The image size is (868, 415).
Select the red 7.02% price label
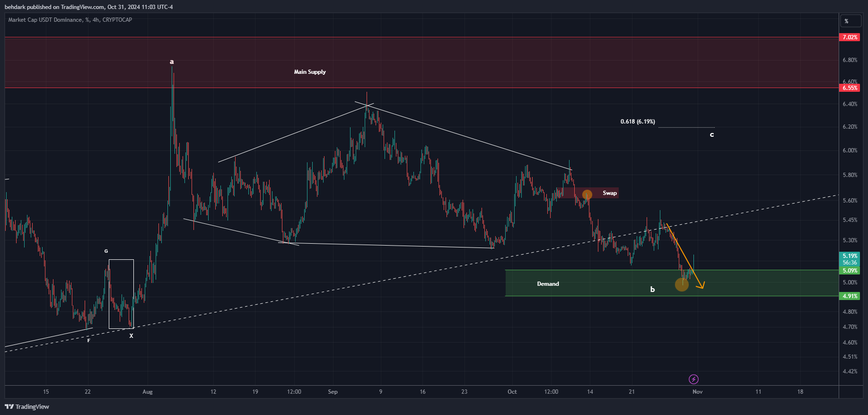pos(850,37)
